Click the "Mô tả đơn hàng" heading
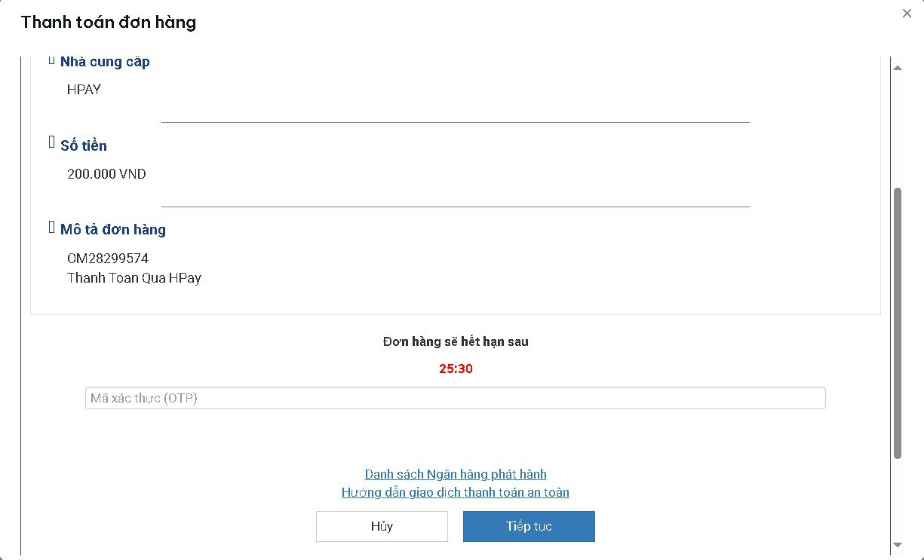 (113, 230)
